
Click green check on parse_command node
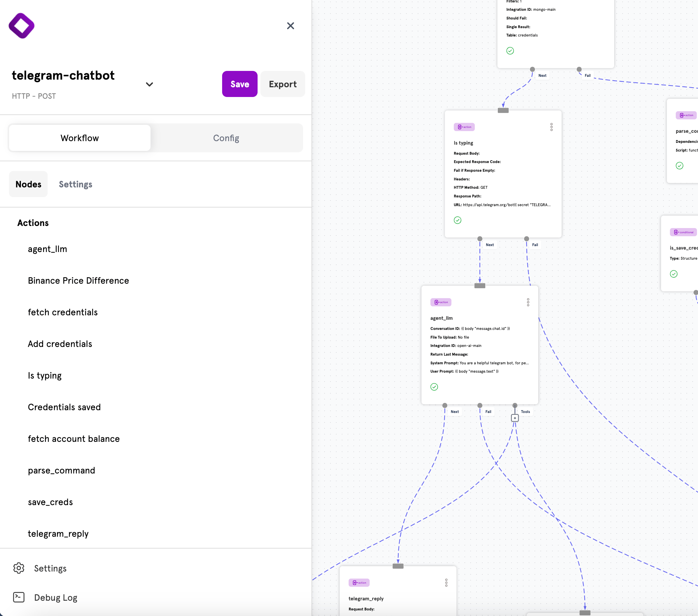(x=680, y=165)
